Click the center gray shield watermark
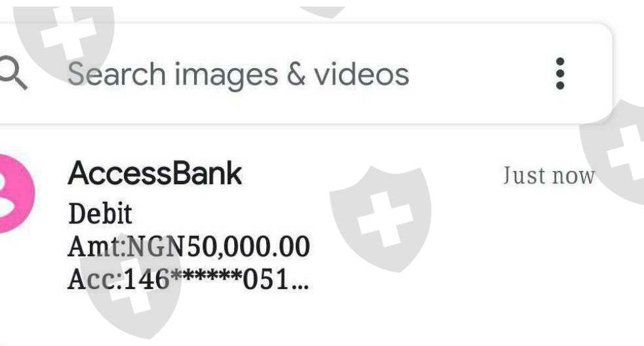This screenshot has width=644, height=346. tap(381, 218)
